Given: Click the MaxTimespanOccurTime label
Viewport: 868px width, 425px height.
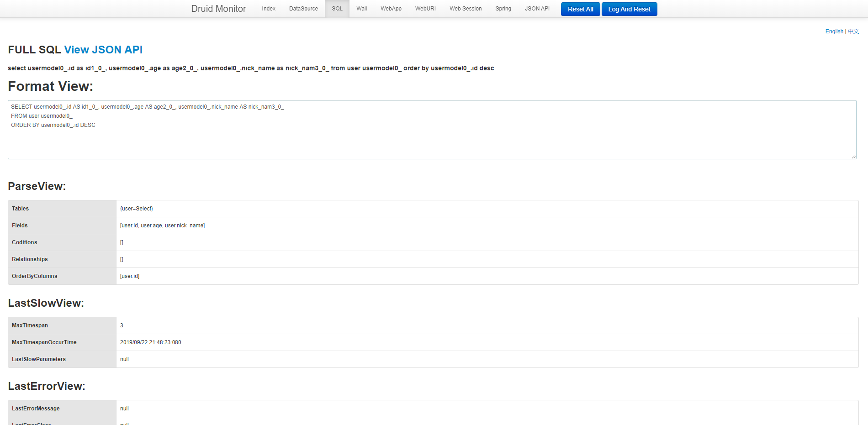Looking at the screenshot, I should pos(44,342).
